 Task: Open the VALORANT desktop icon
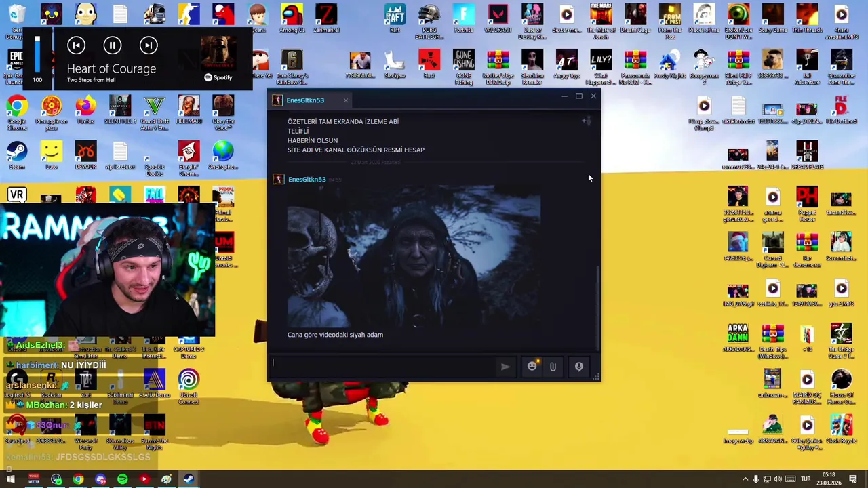point(498,18)
